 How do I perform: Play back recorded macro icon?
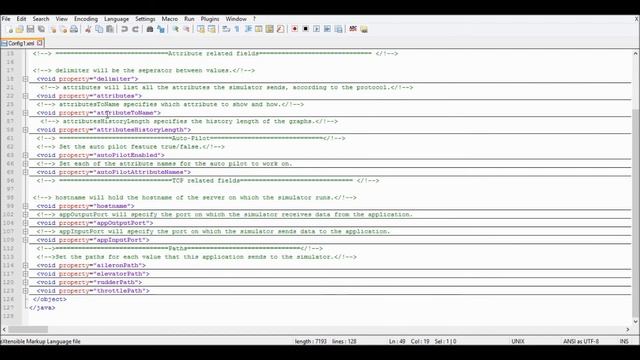pyautogui.click(x=316, y=29)
